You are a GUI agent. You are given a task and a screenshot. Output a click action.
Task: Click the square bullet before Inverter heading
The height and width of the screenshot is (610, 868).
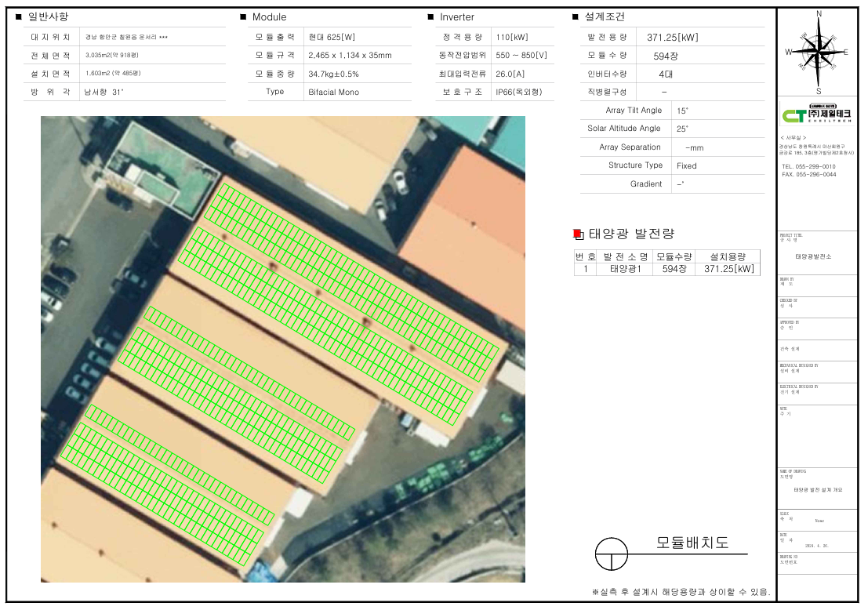click(x=430, y=16)
